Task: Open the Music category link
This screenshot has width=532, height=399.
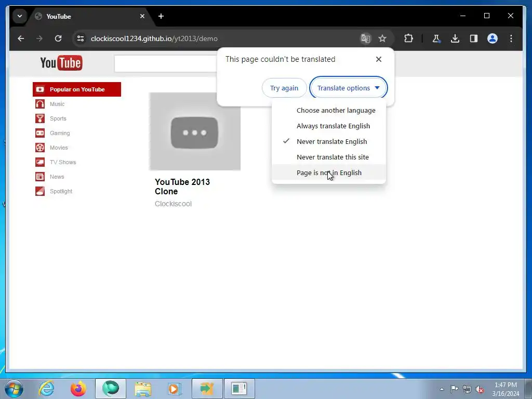Action: (x=57, y=104)
